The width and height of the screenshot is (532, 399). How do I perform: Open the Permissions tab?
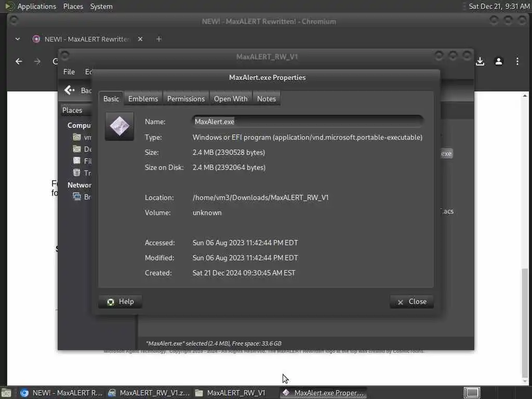coord(186,99)
